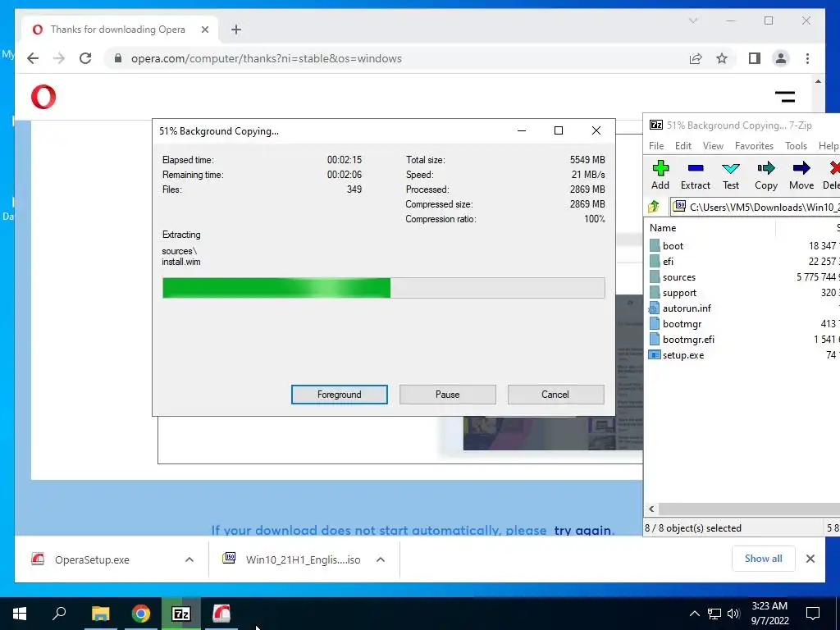Select the efi folder in 7-Zip
The image size is (840, 630).
tap(668, 262)
